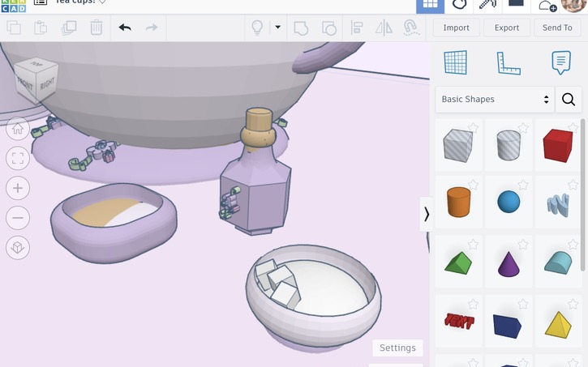Click the shapes panel scrollbar
This screenshot has width=588, height=367.
582,194
